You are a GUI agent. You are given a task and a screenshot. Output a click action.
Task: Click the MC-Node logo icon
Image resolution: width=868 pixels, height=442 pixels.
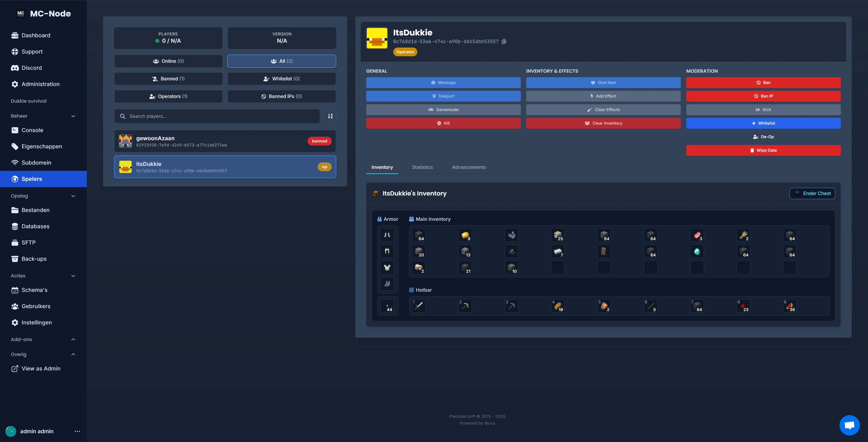pyautogui.click(x=21, y=14)
